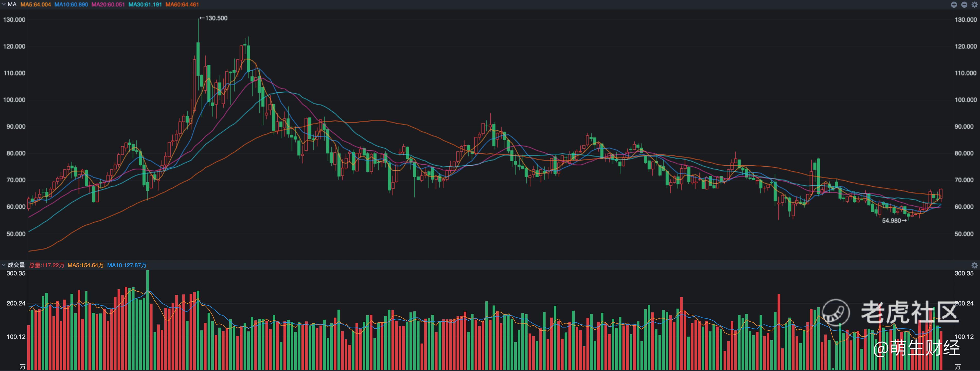Click the volume MA5 legend label
This screenshot has width=980, height=371.
(x=85, y=265)
